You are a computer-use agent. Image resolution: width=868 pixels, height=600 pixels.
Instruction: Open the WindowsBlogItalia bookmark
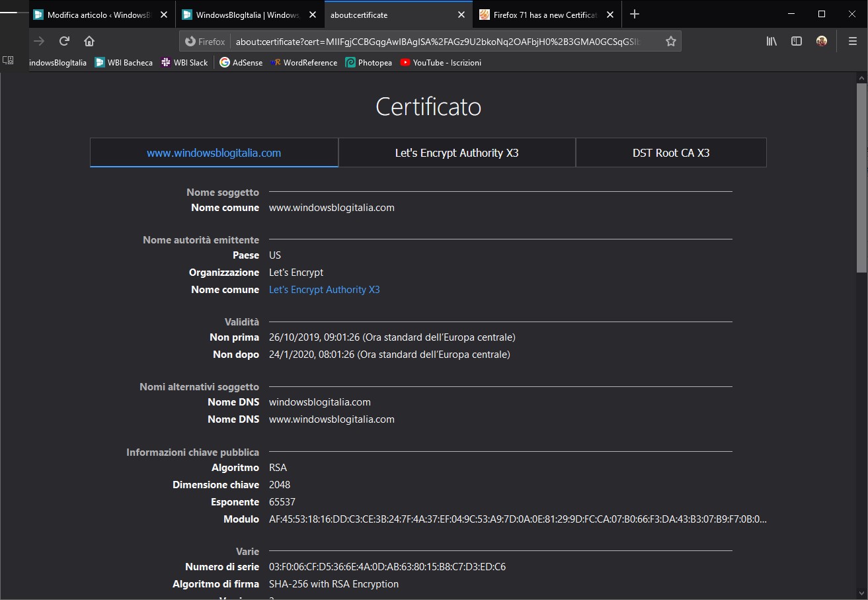point(56,63)
